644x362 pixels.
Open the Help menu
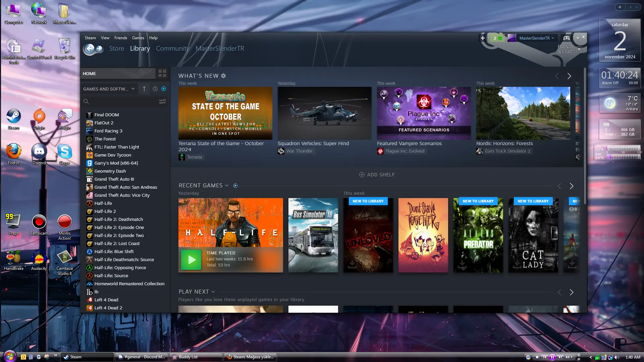[x=153, y=38]
